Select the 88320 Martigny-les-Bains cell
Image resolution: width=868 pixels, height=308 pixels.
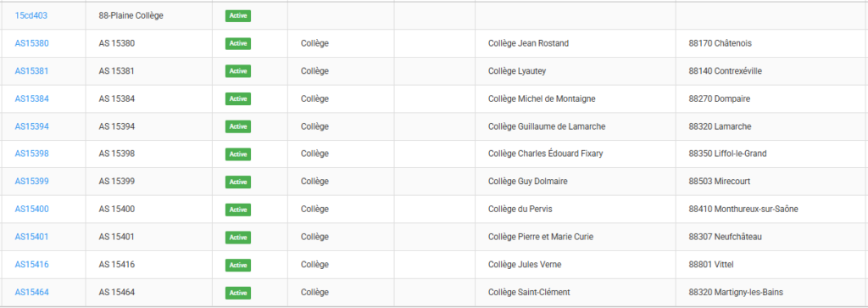(771, 292)
